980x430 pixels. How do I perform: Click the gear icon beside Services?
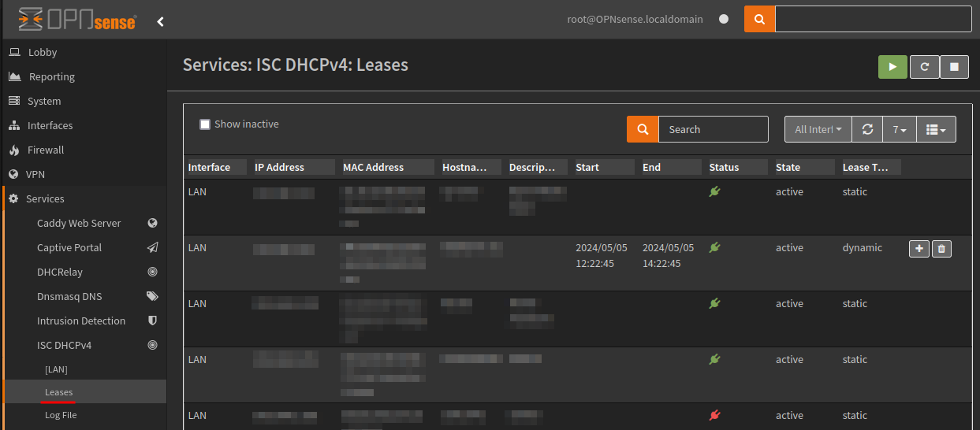[13, 198]
